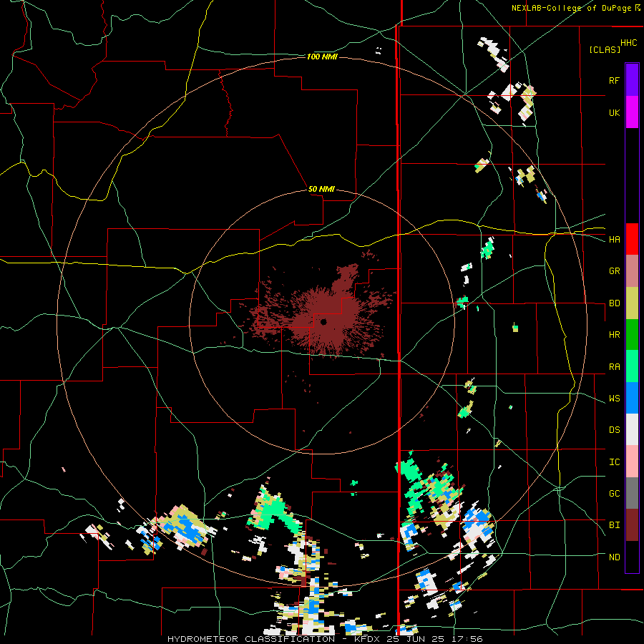Click the "HYDROMETEOR CLASSIFICATION" product title

(x=251, y=639)
